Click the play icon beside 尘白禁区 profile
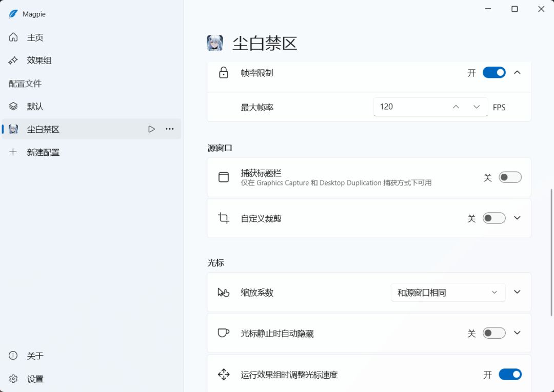Screen dimensions: 554x392 [x=151, y=129]
